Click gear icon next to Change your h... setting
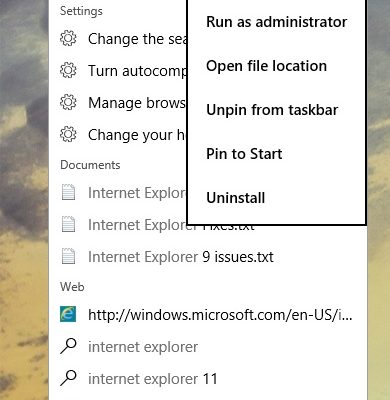Image resolution: width=390 pixels, height=400 pixels. (68, 134)
